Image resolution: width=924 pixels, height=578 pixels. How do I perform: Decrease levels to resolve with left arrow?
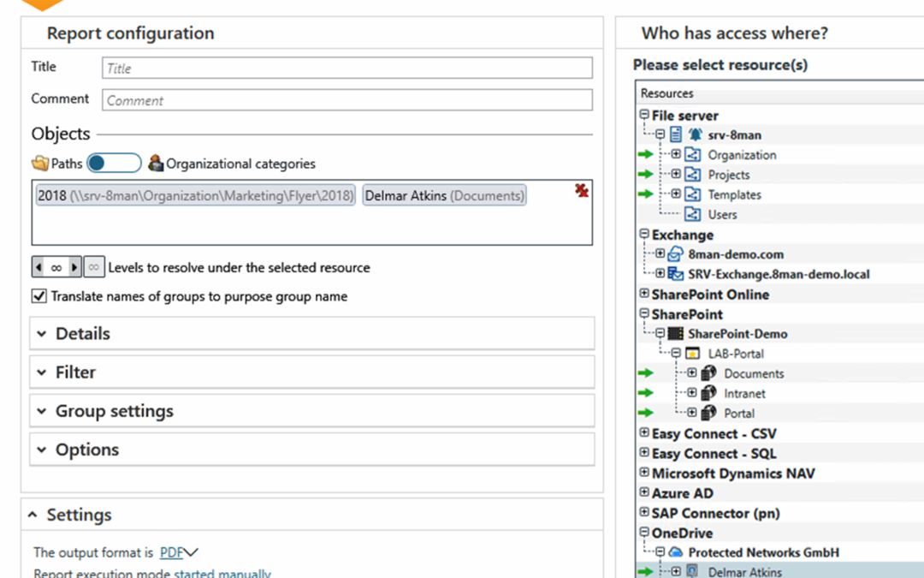pyautogui.click(x=38, y=267)
